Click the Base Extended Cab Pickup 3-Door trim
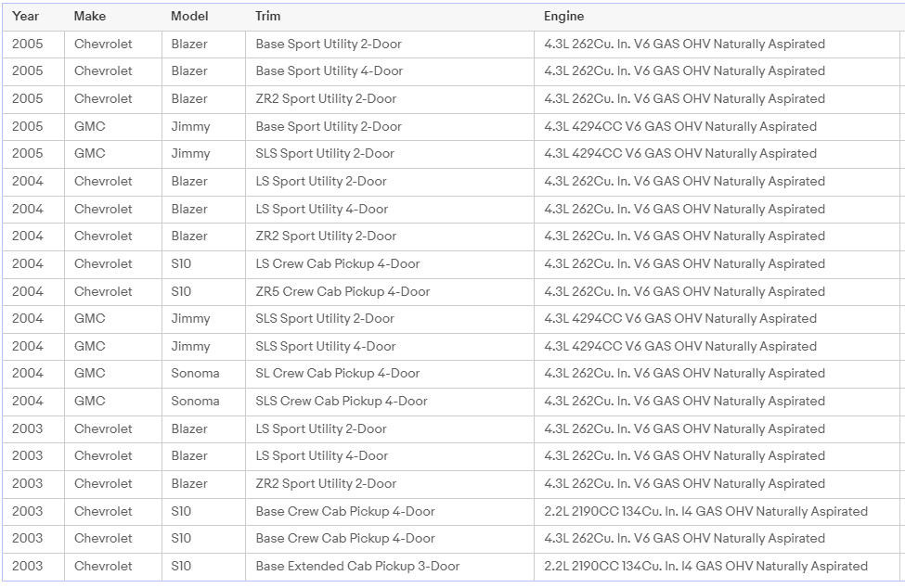 357,566
